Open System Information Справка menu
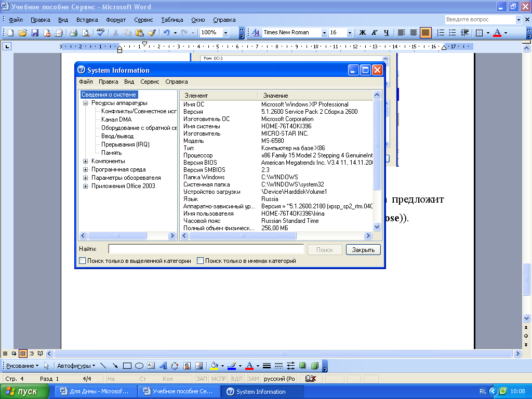This screenshot has height=399, width=532. point(177,82)
